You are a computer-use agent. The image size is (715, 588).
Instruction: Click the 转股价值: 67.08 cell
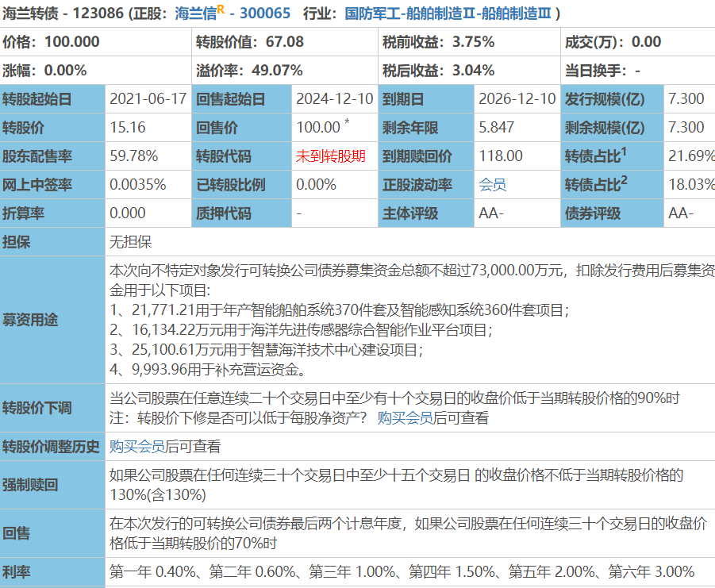[285, 42]
